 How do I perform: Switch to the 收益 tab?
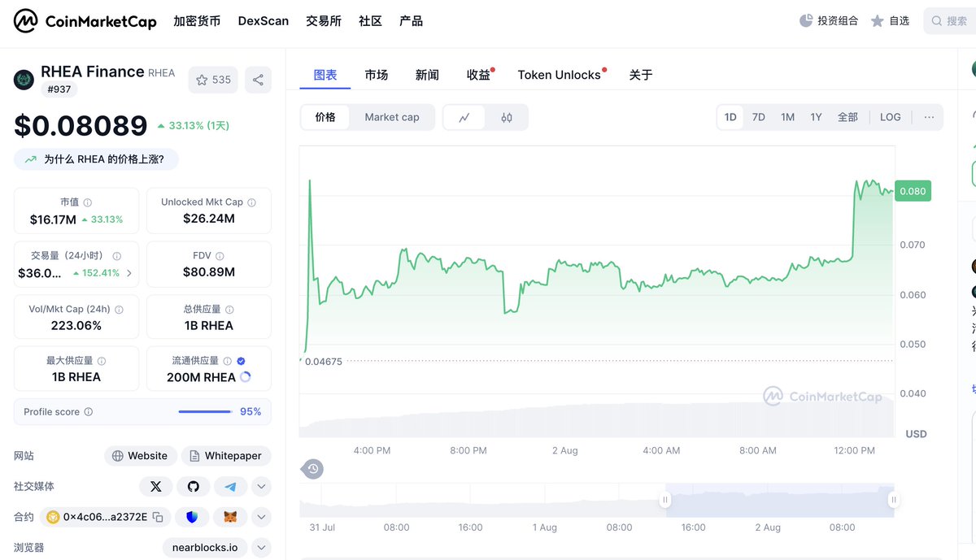[479, 75]
